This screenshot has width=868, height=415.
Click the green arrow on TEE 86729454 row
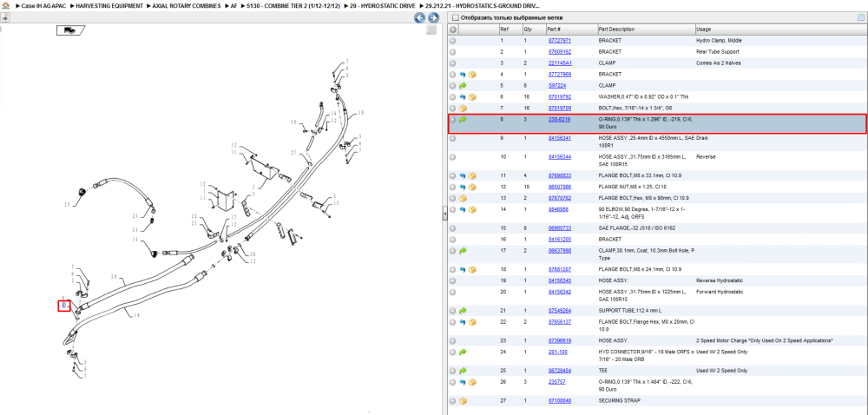pos(463,371)
